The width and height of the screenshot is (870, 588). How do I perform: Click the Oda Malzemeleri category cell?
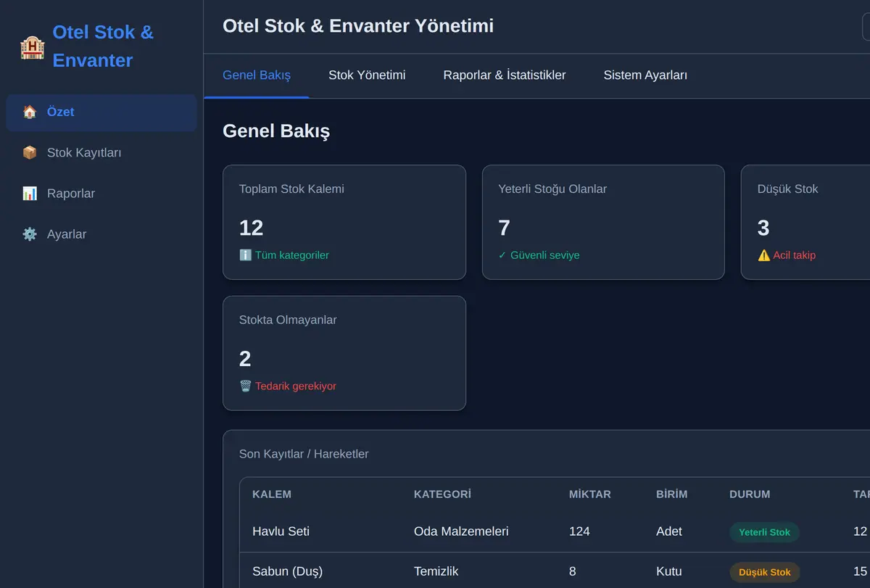click(x=461, y=531)
